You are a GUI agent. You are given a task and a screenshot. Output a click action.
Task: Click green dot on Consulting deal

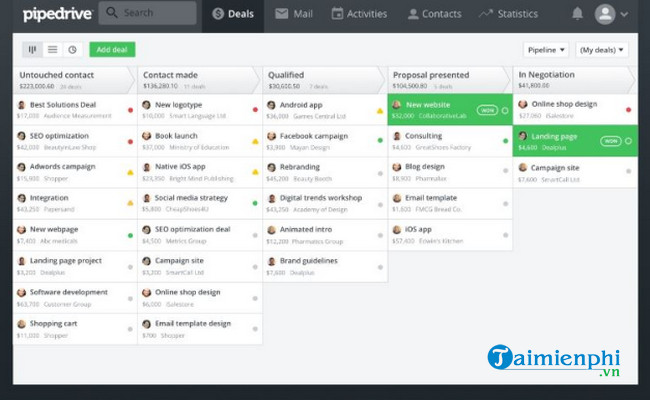pos(505,141)
